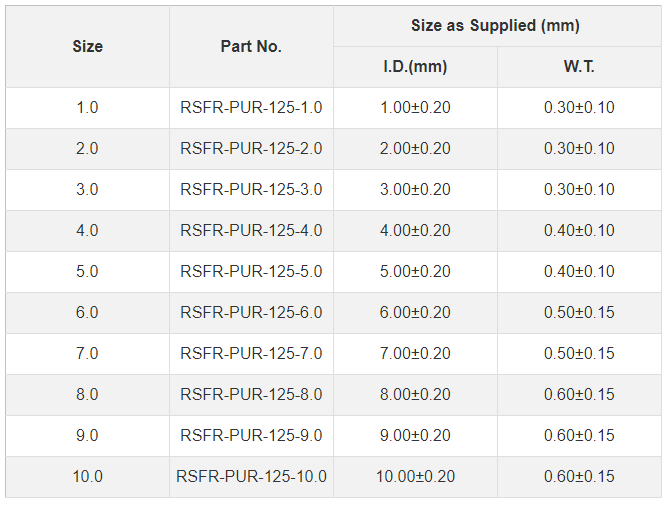This screenshot has height=506, width=668.
Task: Select the 6.00±0.20 I.D. value
Action: click(x=415, y=313)
